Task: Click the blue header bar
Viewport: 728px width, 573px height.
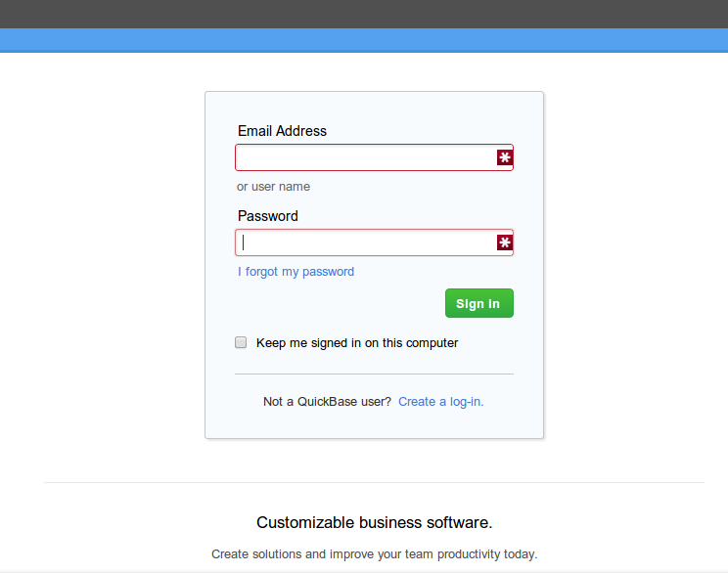Action: point(364,40)
